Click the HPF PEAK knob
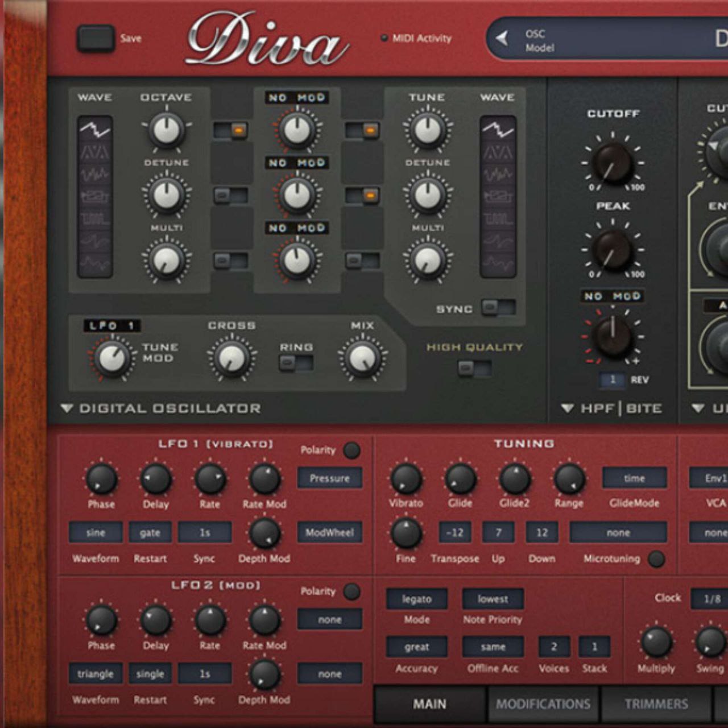This screenshot has width=728, height=728. [x=613, y=250]
